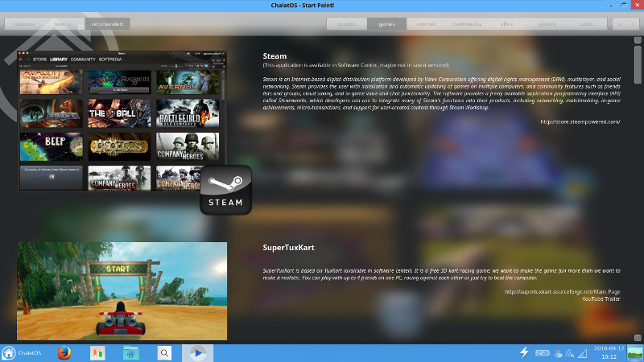
Task: Click the SuperTuxKart heading text
Action: [x=289, y=248]
